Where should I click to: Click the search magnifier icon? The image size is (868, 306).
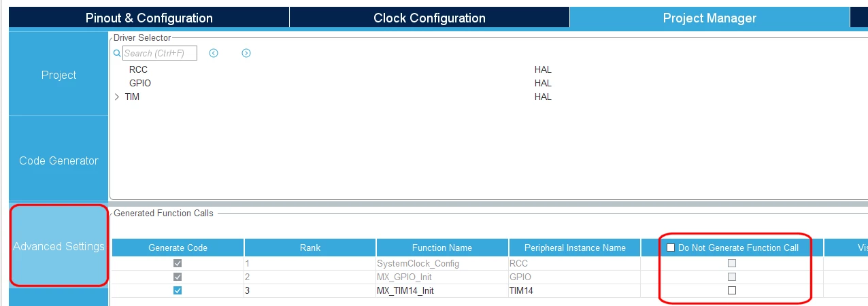[117, 53]
